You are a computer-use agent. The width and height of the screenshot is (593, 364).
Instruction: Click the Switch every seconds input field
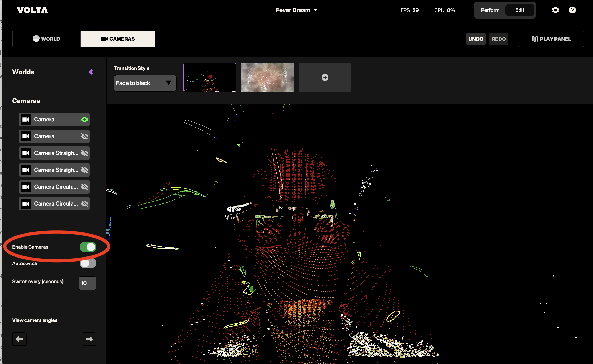pos(87,283)
